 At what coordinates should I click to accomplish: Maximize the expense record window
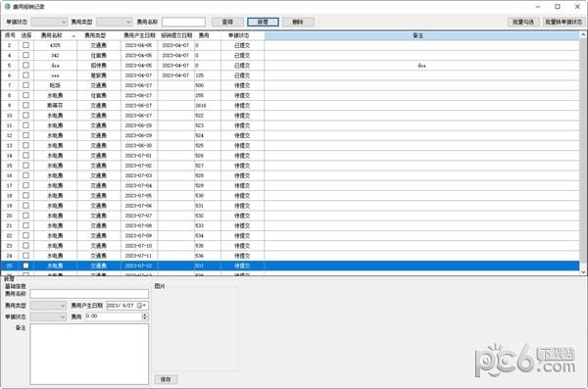click(x=558, y=7)
